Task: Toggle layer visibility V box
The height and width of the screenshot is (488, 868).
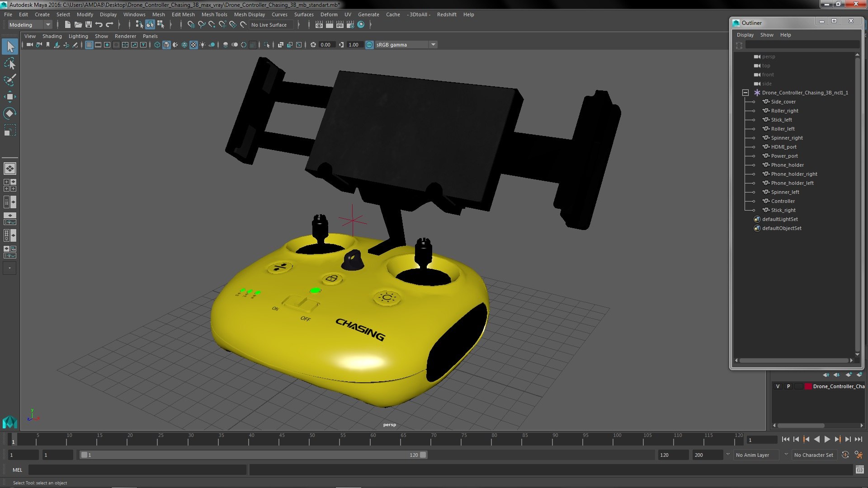Action: pos(778,386)
